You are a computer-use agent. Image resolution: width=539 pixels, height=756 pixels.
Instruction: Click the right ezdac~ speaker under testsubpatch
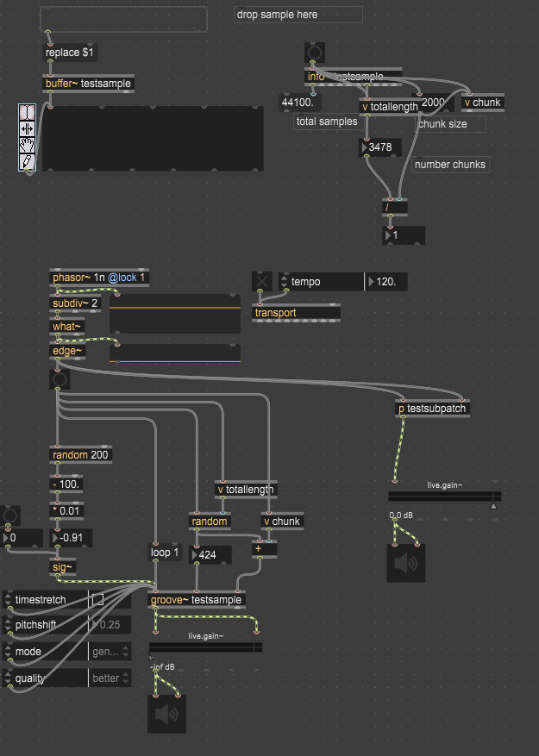405,563
